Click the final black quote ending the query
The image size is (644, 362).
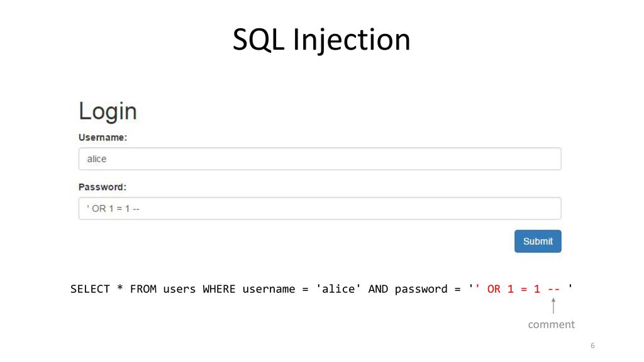pyautogui.click(x=570, y=287)
